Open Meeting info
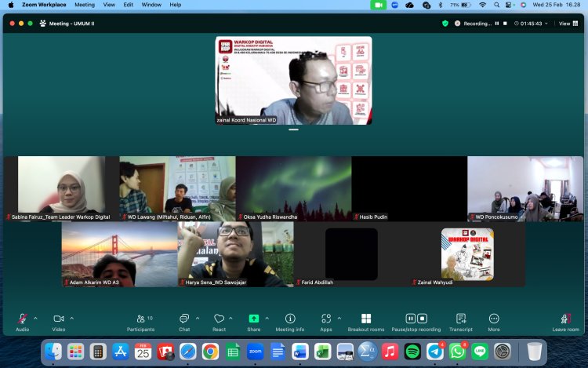The image size is (588, 368). pyautogui.click(x=290, y=319)
